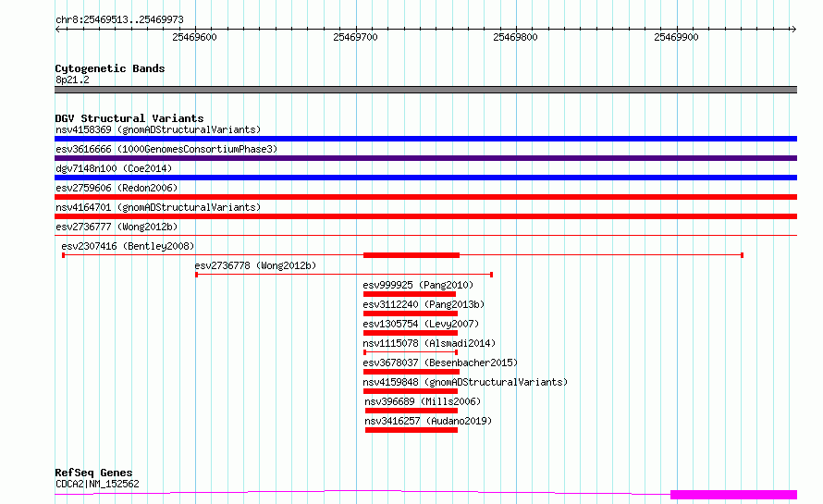823x504 pixels.
Task: Open the esv3616666 (1000GenomesConsortiumPhase3) label
Action: coord(166,149)
